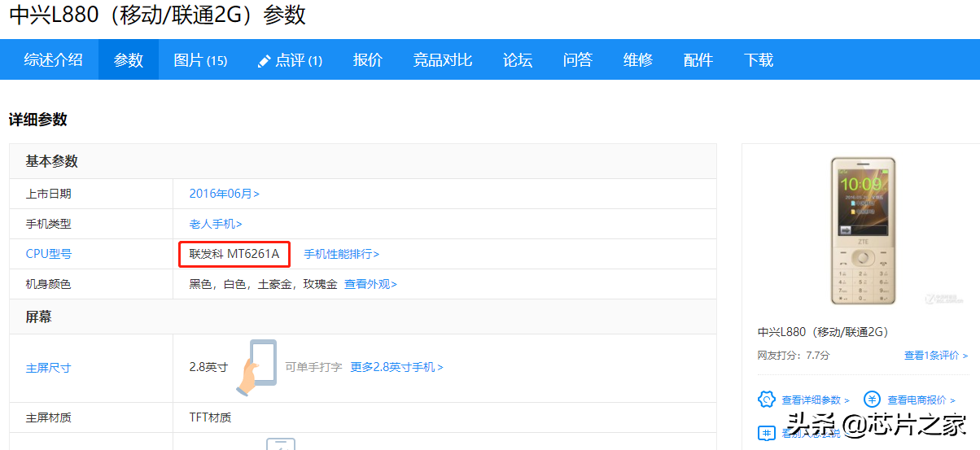Select the 参数 tab
Viewport: 980px width, 450px height.
[129, 59]
